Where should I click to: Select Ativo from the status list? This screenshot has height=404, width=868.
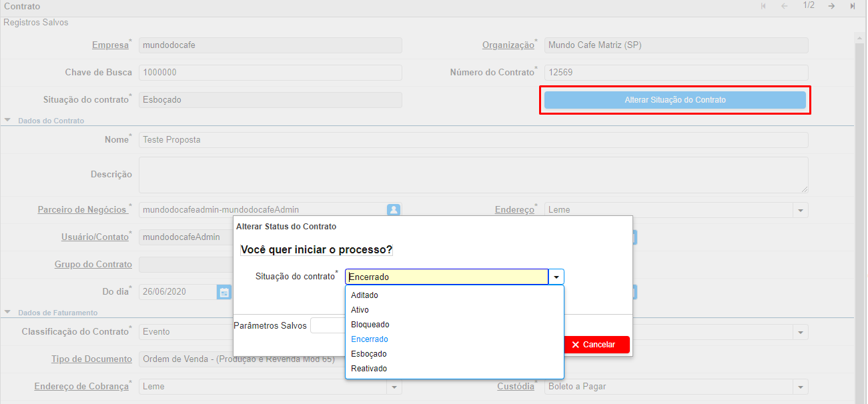[x=360, y=310]
